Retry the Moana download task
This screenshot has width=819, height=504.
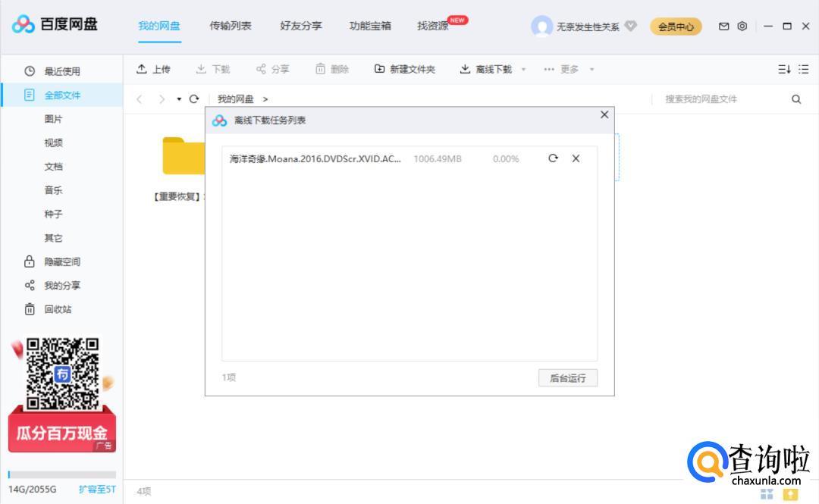coord(553,158)
